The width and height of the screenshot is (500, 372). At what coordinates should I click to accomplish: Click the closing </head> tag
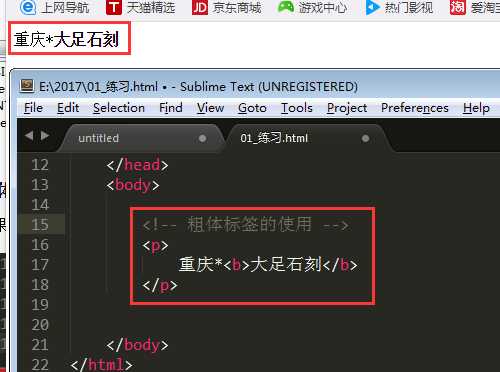click(137, 165)
